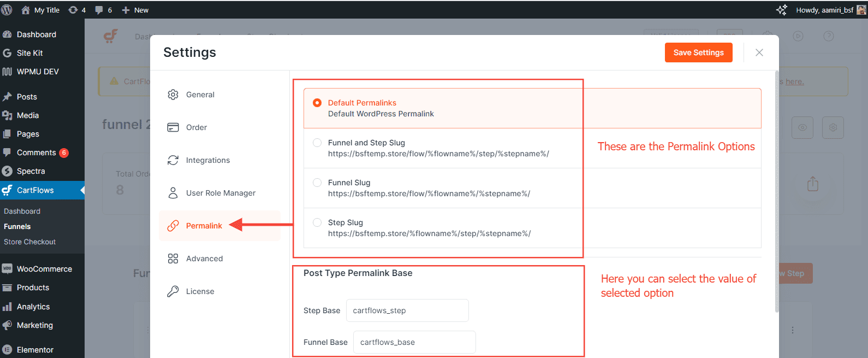Open WooCommerce in the admin sidebar
This screenshot has height=358, width=868.
coord(44,269)
